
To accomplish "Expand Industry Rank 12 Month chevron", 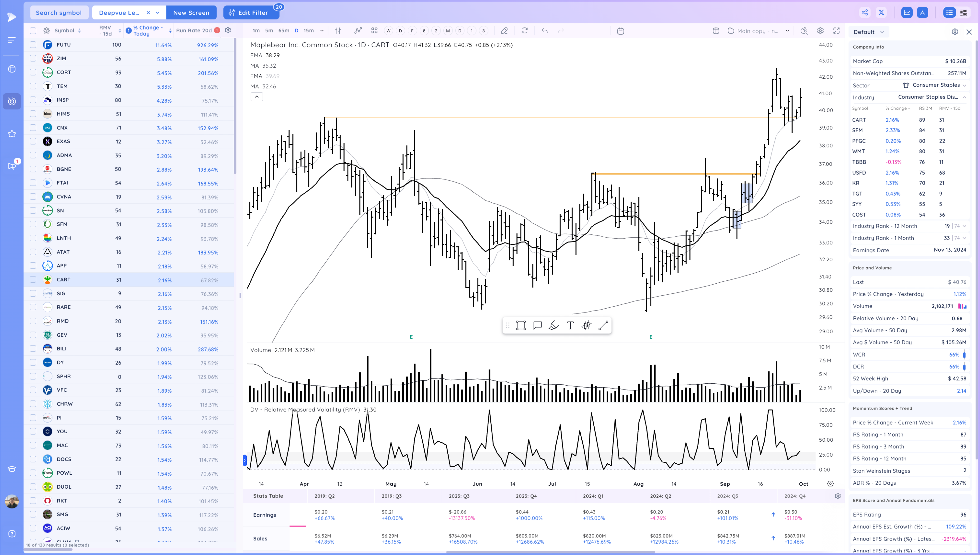I will click(964, 226).
